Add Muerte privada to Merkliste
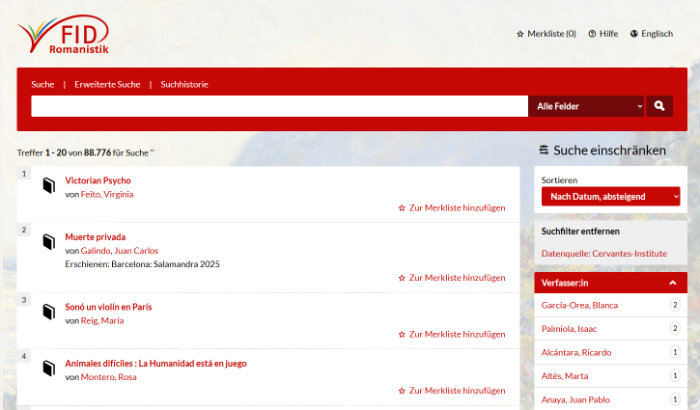This screenshot has height=410, width=700. click(451, 278)
